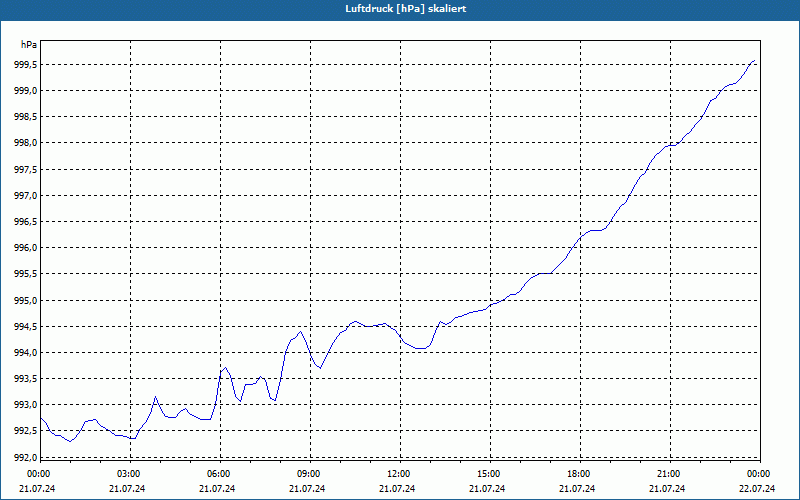Pick the 997,5 y-axis value

point(26,169)
